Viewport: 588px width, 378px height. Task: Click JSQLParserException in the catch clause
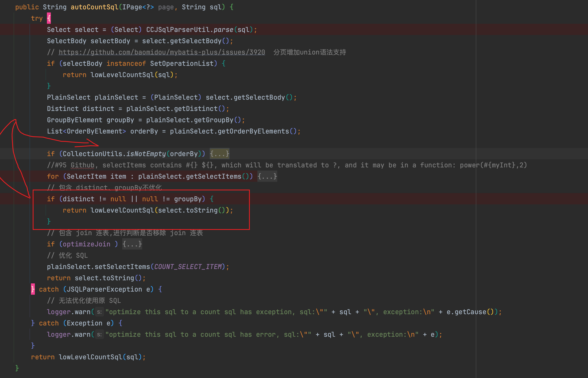point(104,289)
